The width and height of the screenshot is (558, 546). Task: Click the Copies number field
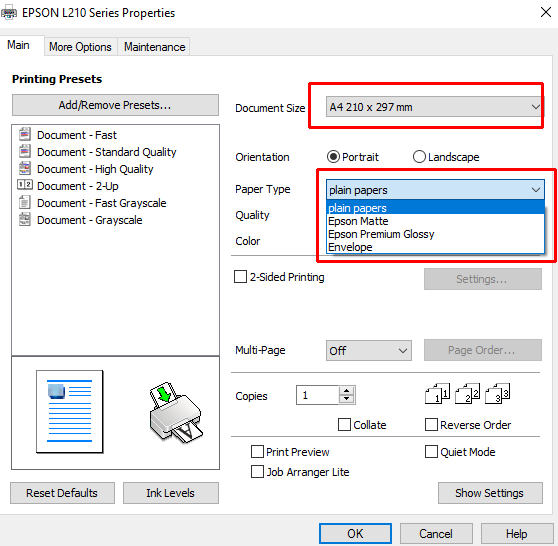coord(317,395)
